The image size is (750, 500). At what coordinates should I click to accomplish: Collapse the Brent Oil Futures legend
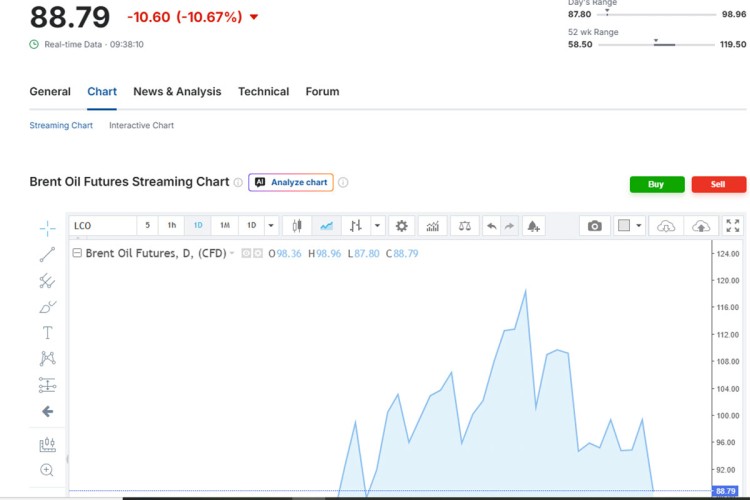pos(77,254)
